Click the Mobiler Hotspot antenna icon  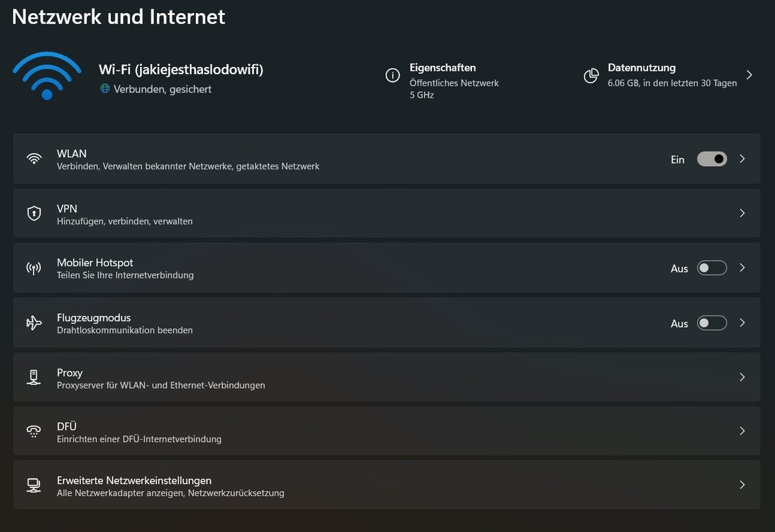[x=34, y=268]
